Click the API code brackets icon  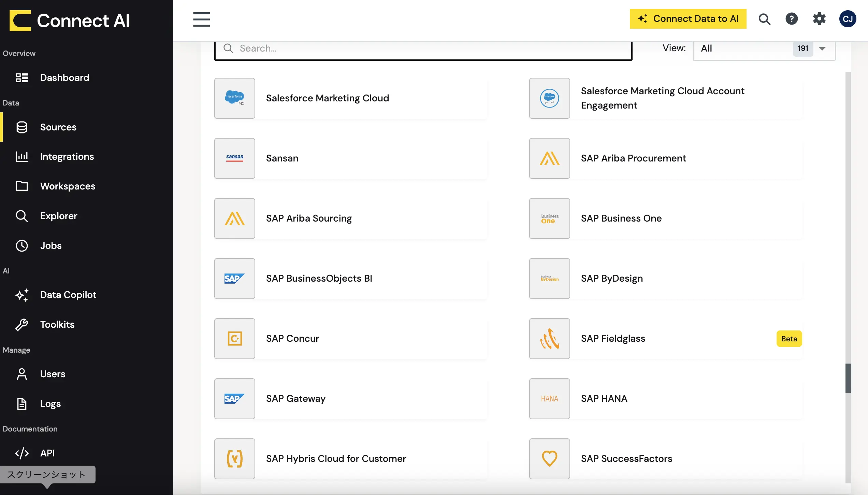pyautogui.click(x=22, y=453)
